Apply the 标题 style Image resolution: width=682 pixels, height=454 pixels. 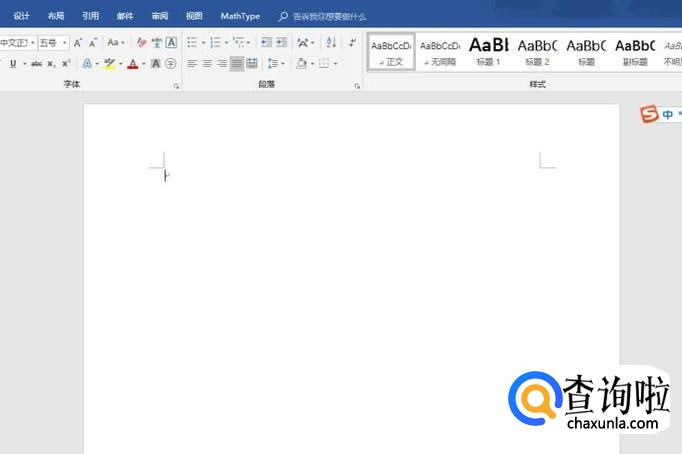pos(586,52)
